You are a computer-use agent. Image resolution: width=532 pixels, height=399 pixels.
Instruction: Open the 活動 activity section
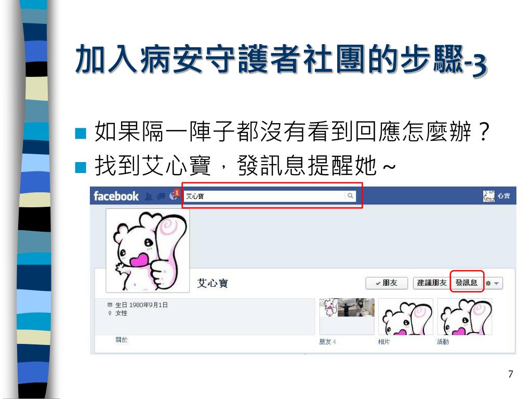point(443,342)
